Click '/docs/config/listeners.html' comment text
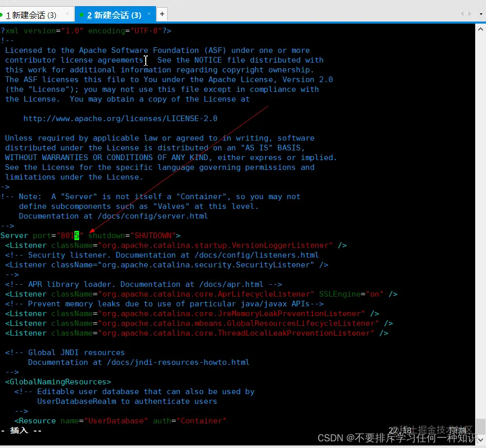Viewport: 486px width, 448px height. [x=256, y=255]
